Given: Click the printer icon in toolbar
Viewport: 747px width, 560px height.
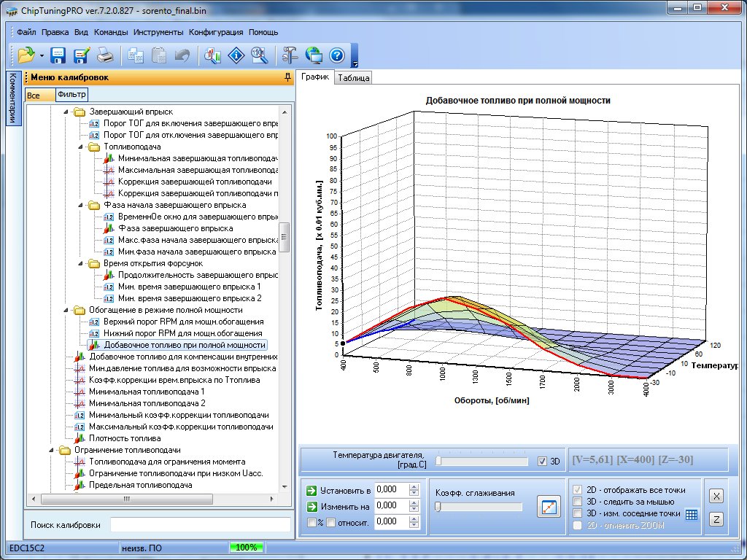Looking at the screenshot, I should pyautogui.click(x=105, y=55).
